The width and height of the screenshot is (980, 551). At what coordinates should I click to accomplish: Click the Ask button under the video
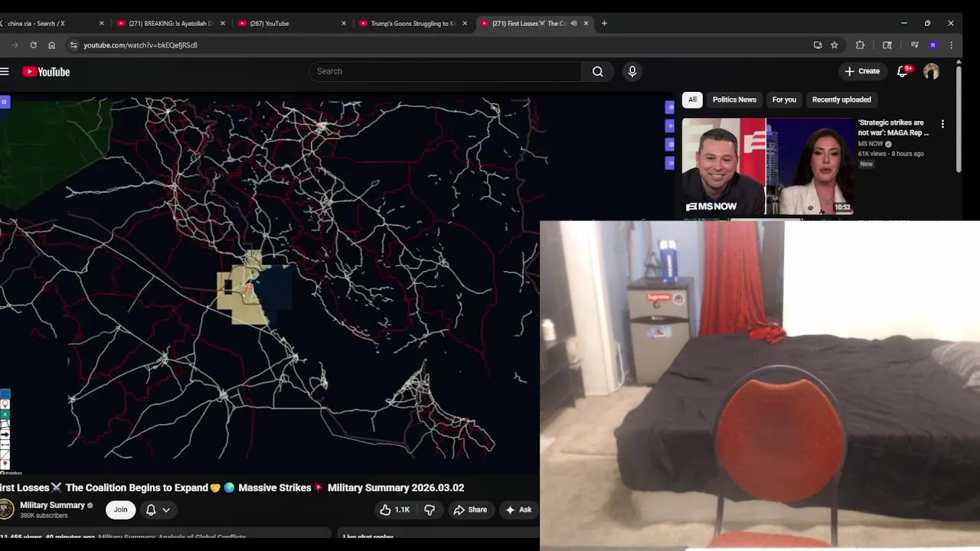click(518, 510)
